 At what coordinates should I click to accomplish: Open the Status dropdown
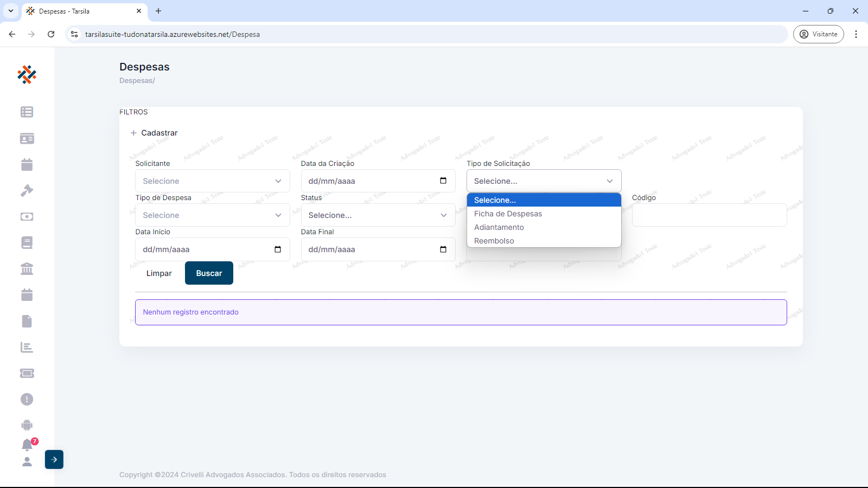378,215
